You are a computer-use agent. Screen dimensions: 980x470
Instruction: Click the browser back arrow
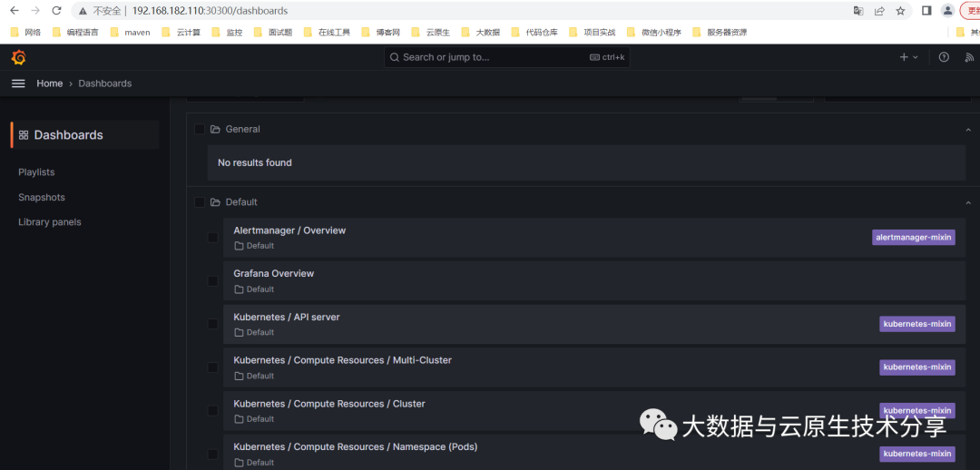[15, 11]
